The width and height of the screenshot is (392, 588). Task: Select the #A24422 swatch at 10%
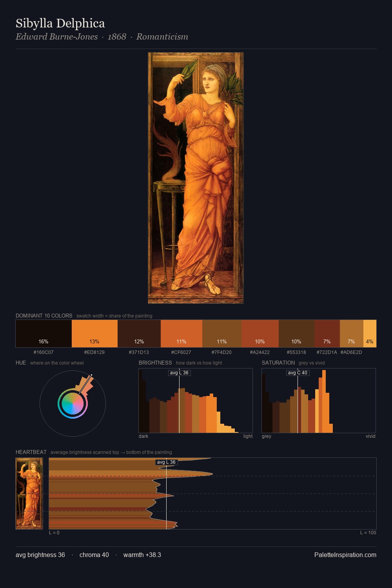click(x=260, y=334)
